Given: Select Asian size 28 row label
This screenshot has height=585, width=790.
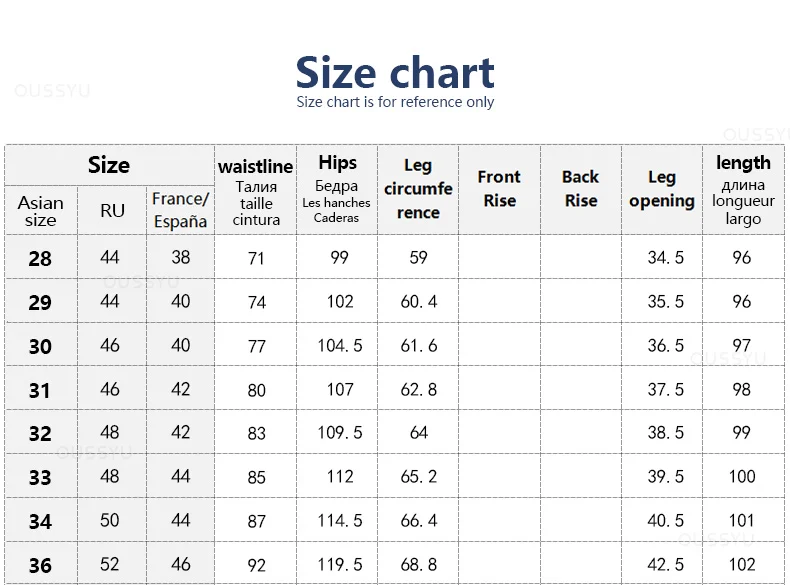Looking at the screenshot, I should [x=40, y=258].
